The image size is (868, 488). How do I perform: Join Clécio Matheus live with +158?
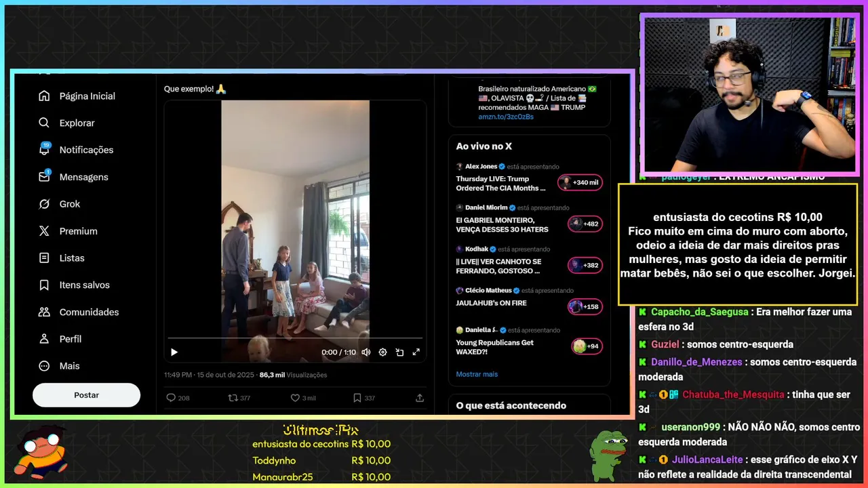coord(585,306)
